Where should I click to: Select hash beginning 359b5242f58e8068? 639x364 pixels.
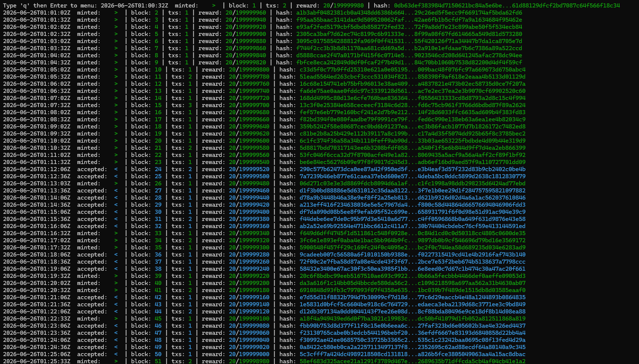pyautogui.click(x=412, y=127)
